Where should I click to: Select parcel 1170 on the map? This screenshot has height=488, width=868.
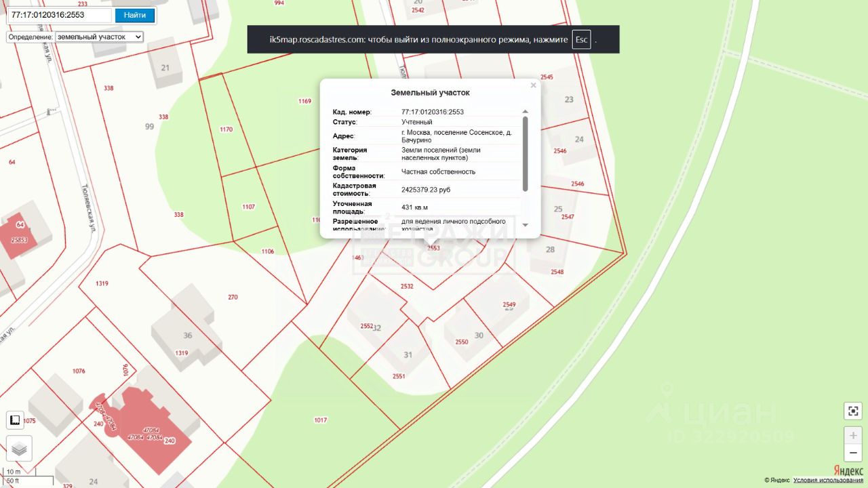(x=226, y=129)
